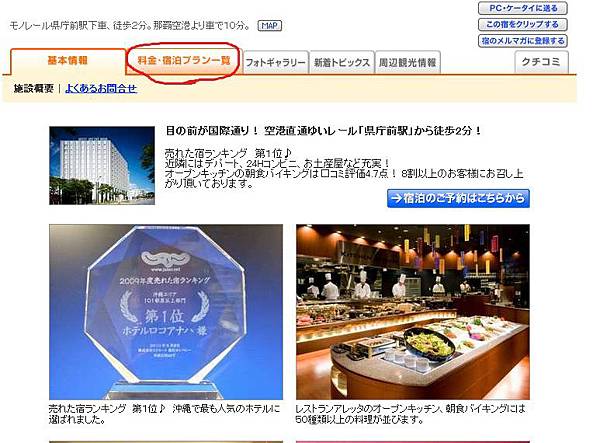
Task: Click access text モノレール県庁前駅下車
Action: (x=59, y=26)
